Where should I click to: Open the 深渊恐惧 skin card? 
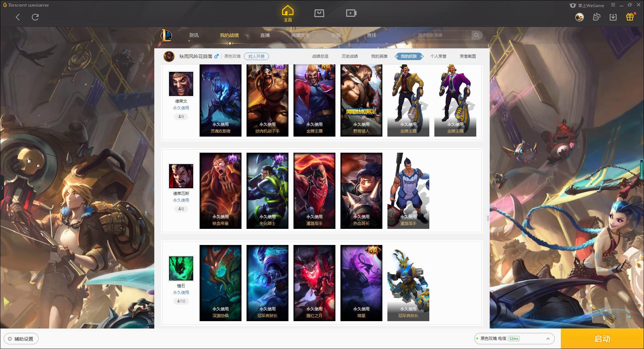[x=220, y=283]
